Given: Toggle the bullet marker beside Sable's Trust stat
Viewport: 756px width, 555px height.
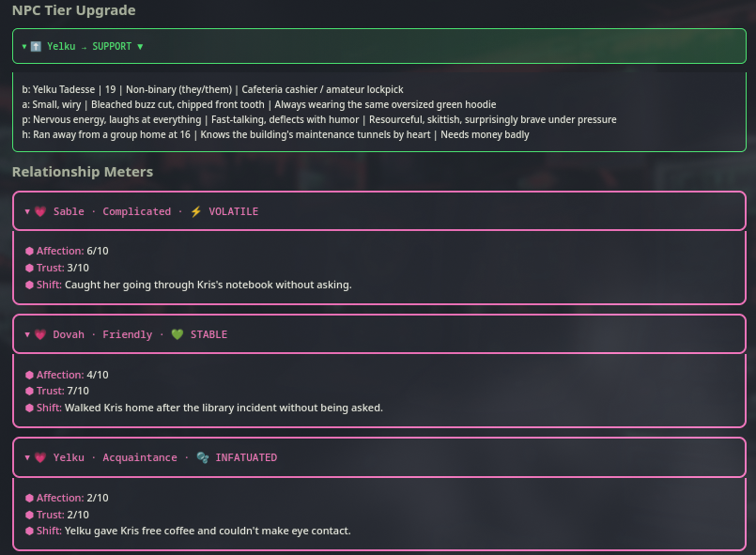Looking at the screenshot, I should point(28,268).
